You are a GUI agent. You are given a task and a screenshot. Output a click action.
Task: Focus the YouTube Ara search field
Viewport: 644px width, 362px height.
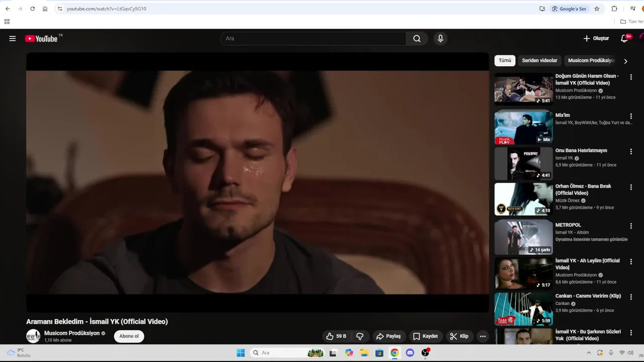[313, 39]
